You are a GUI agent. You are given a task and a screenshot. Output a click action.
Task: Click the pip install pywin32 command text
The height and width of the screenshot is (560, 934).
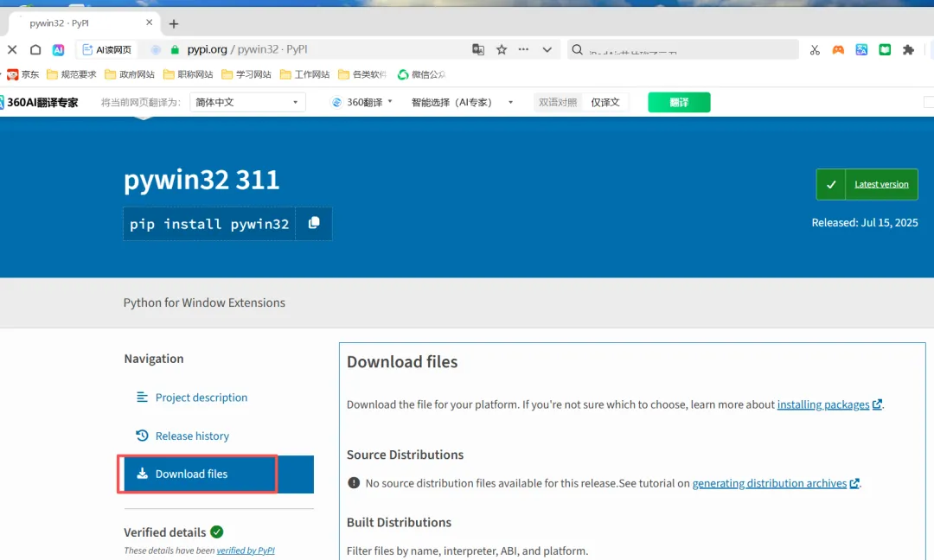coord(209,225)
